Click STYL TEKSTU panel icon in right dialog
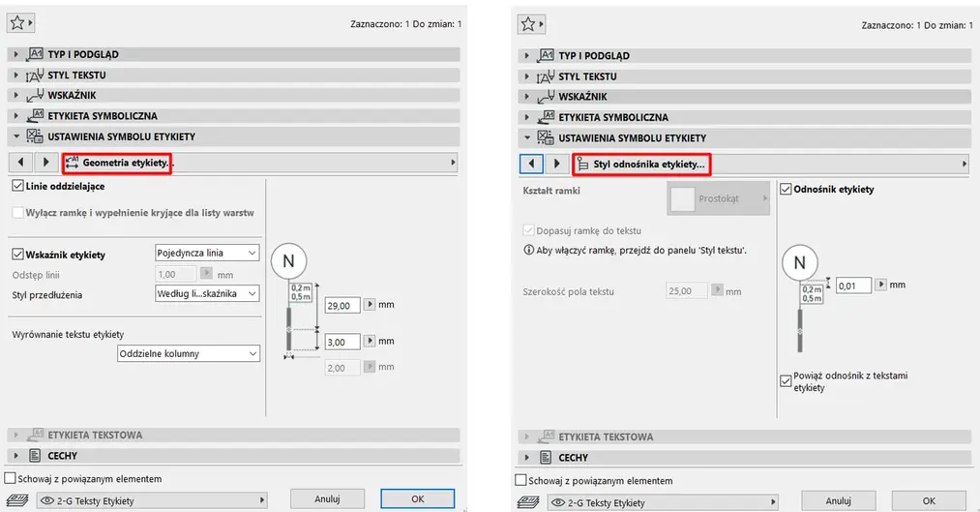The image size is (980, 512). coord(546,76)
